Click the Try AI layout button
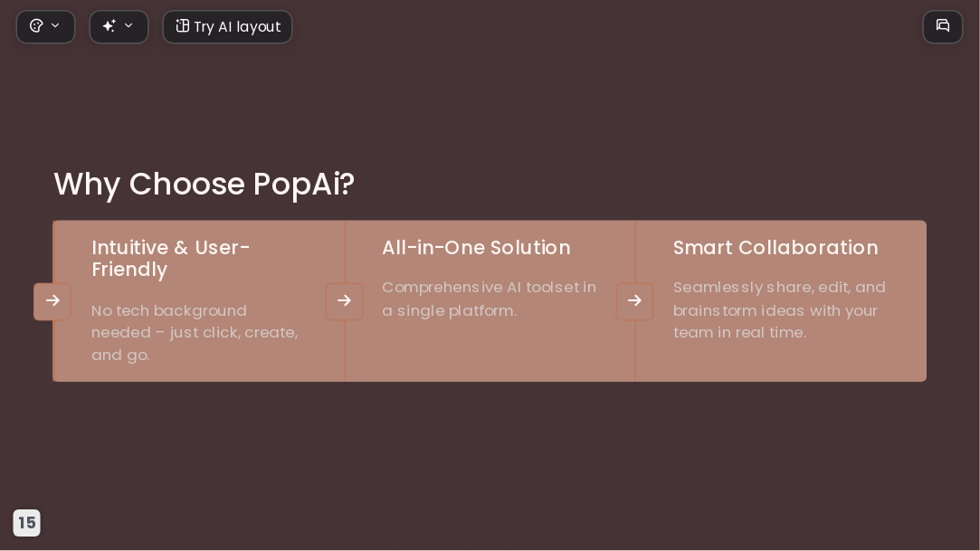980x551 pixels. (x=227, y=27)
